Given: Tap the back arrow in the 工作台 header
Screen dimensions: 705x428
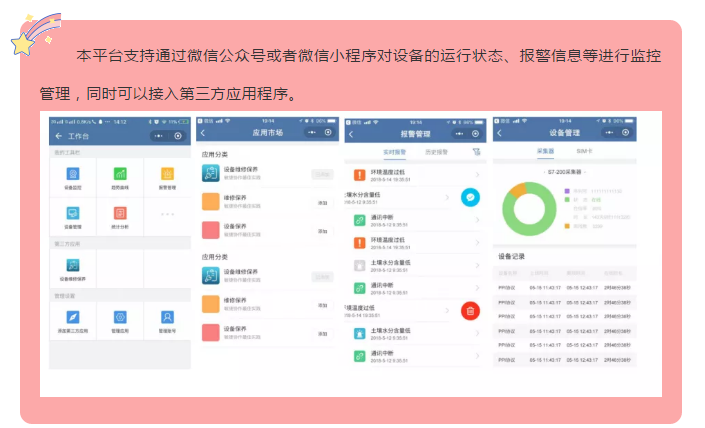Looking at the screenshot, I should (x=58, y=136).
